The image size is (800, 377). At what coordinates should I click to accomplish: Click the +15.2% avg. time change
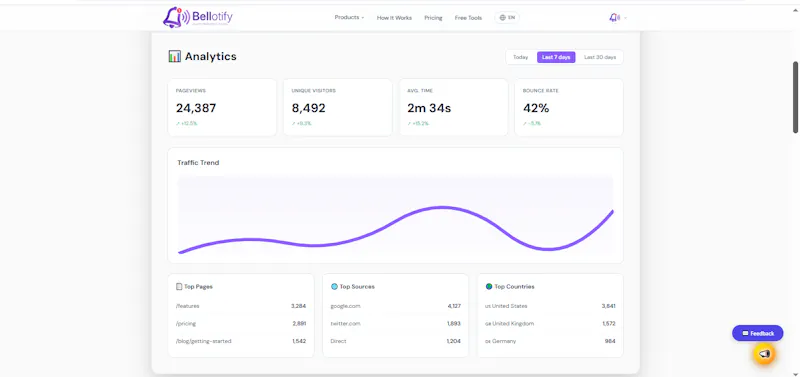pos(418,123)
